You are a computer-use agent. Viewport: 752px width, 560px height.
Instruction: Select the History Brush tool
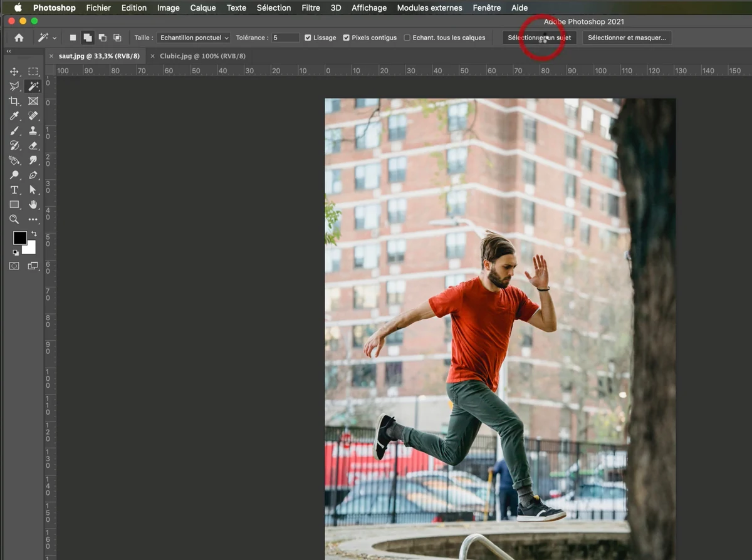click(14, 145)
